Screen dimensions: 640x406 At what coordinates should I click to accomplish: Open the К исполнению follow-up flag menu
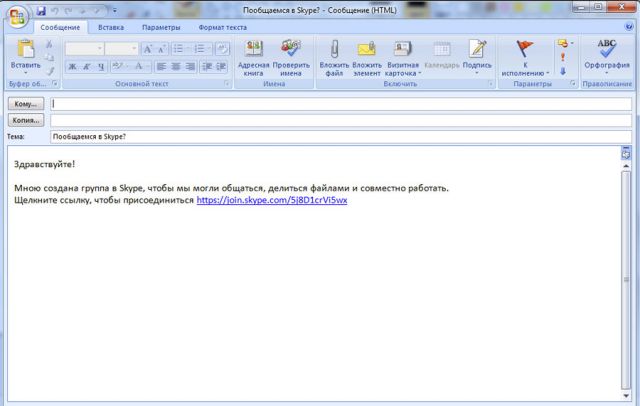click(525, 58)
